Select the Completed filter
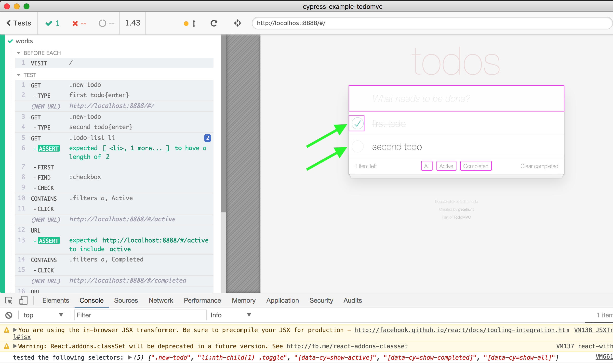This screenshot has width=613, height=364. (x=476, y=166)
